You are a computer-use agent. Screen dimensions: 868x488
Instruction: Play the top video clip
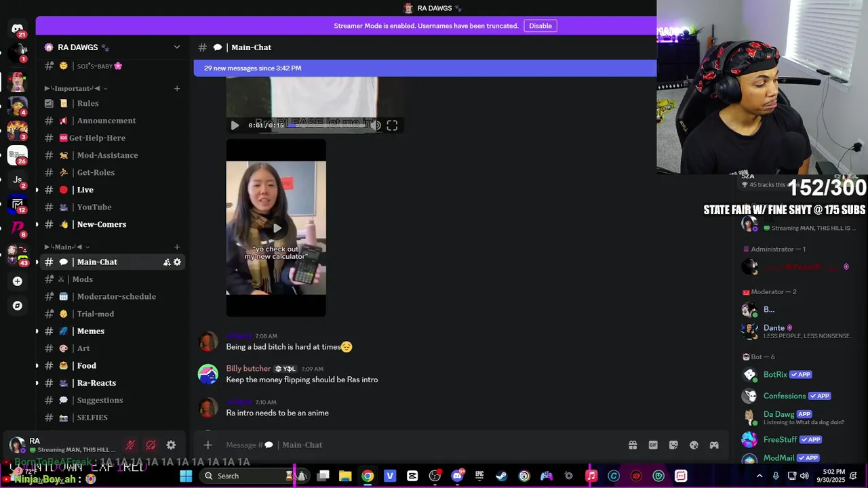[x=235, y=125]
